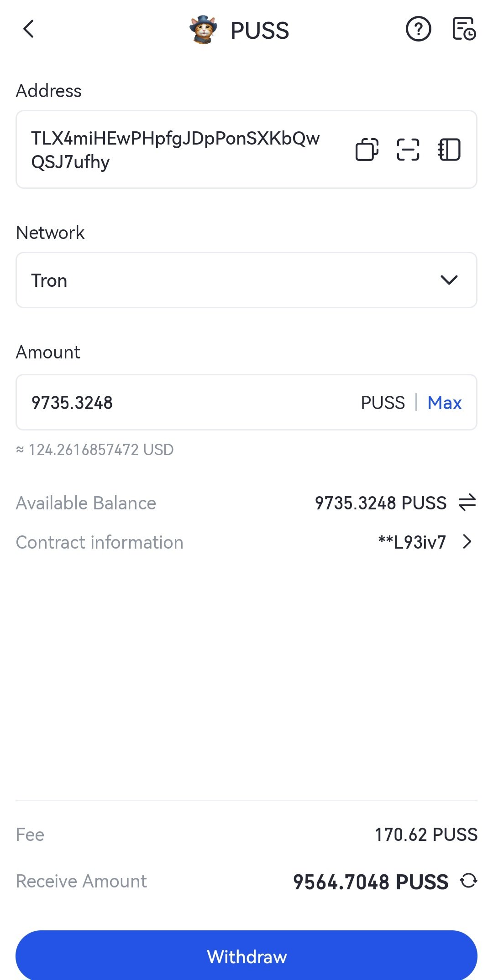Tap the paste address icon
This screenshot has width=493, height=980.
[367, 150]
